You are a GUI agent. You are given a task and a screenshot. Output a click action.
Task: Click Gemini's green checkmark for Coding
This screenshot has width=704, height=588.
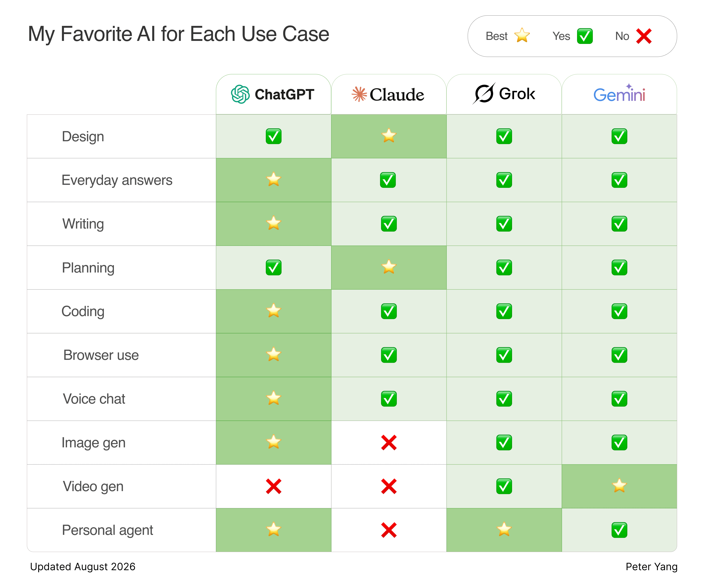(619, 312)
